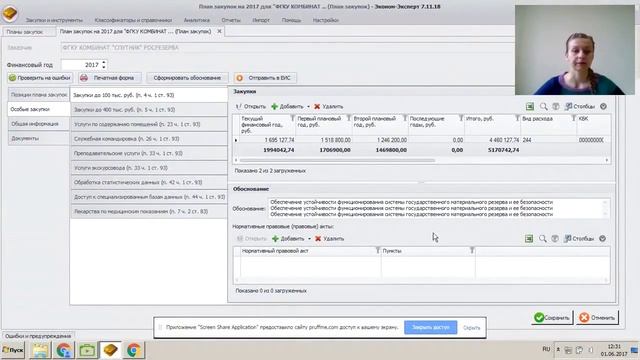Select the Общая информация side tab
The width and height of the screenshot is (640, 360).
click(x=39, y=124)
